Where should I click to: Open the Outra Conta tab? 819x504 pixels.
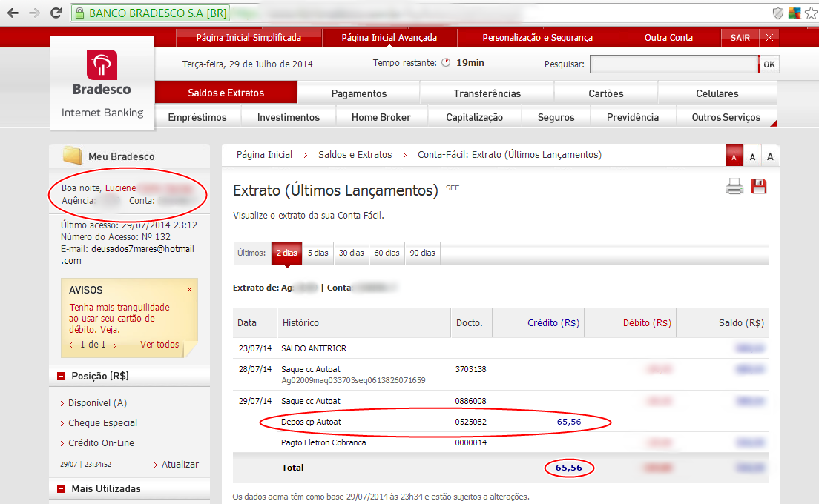[x=668, y=38]
